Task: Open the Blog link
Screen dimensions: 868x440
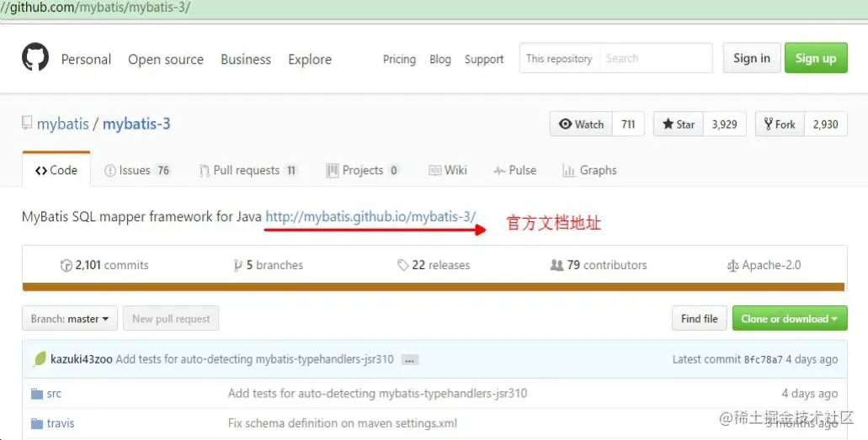Action: coord(440,59)
